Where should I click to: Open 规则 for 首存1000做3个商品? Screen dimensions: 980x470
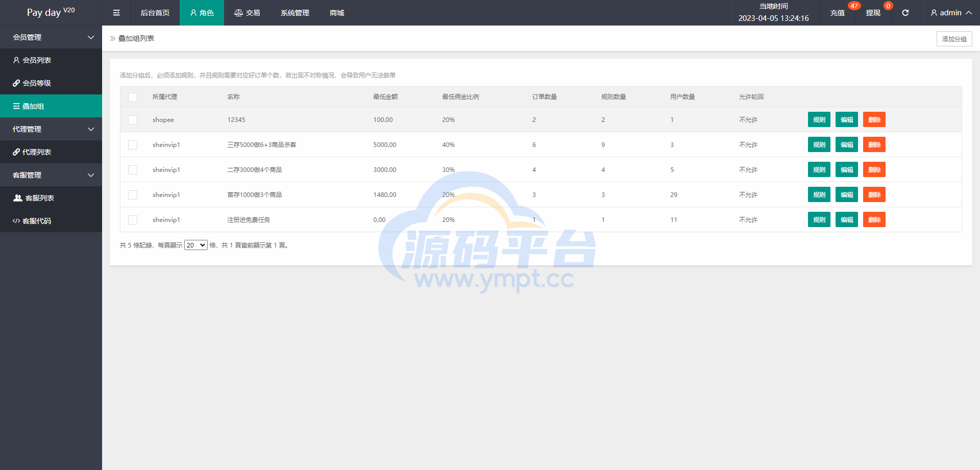[819, 195]
